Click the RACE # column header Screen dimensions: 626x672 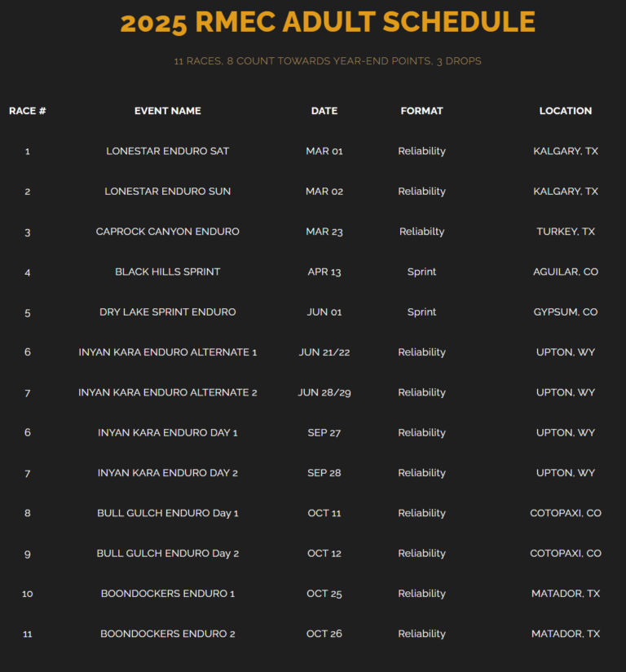[28, 111]
